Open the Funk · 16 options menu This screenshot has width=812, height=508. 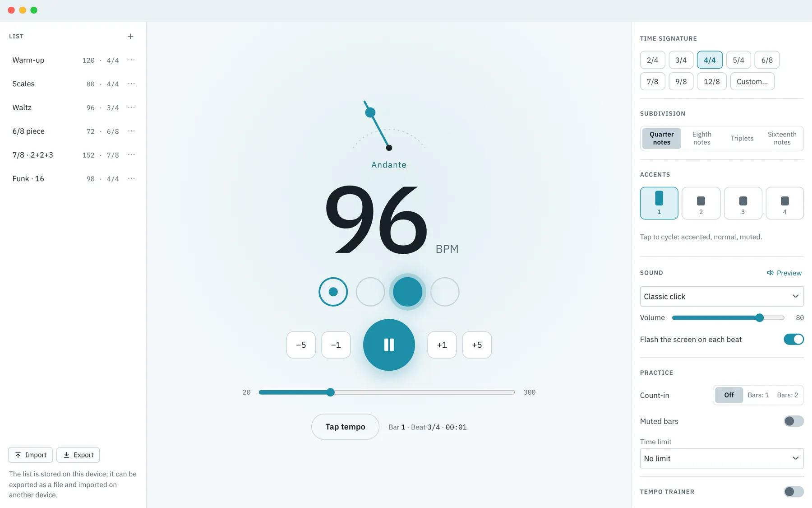coord(131,178)
